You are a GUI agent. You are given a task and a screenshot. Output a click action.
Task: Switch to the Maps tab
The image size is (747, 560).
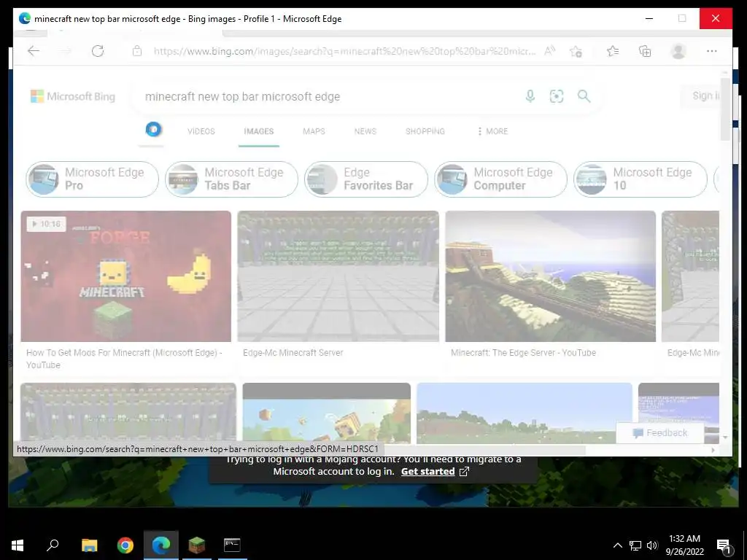tap(314, 131)
